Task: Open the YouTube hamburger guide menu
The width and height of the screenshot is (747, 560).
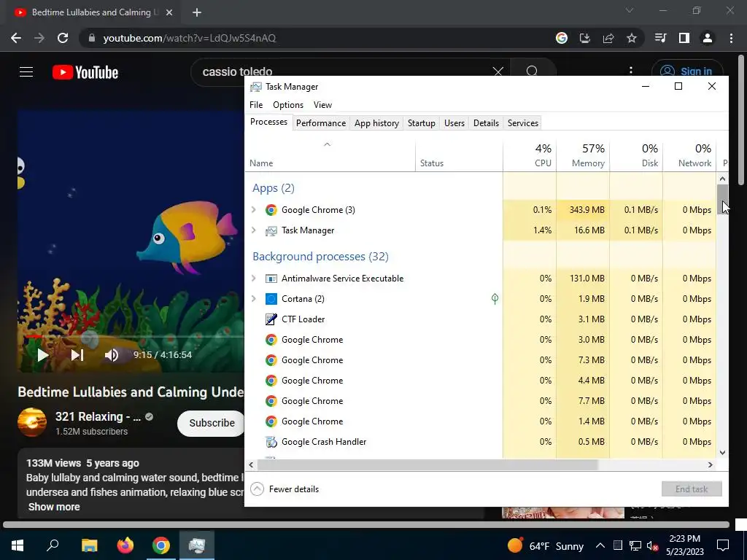Action: pyautogui.click(x=26, y=72)
